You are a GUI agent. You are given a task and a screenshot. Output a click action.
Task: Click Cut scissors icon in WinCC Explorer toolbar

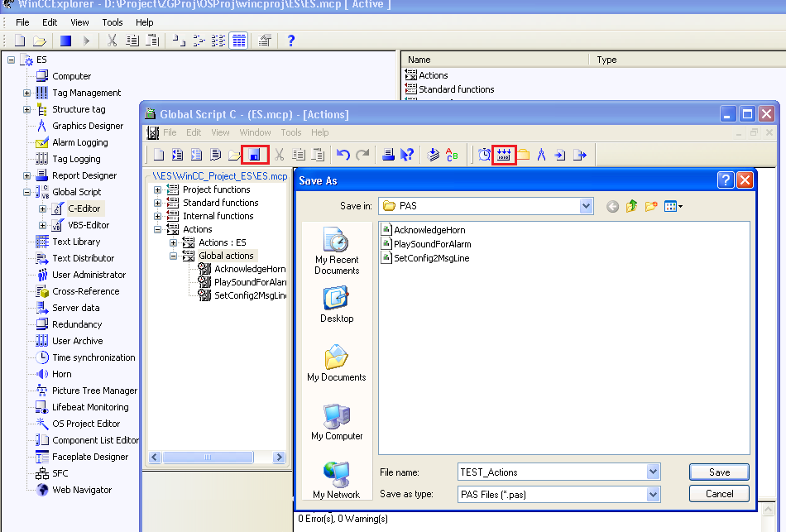(112, 41)
